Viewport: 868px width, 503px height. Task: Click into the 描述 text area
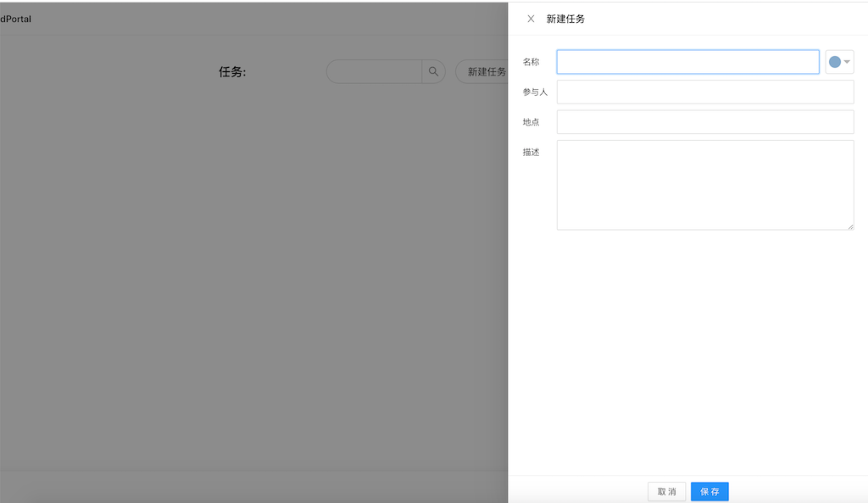pyautogui.click(x=705, y=185)
